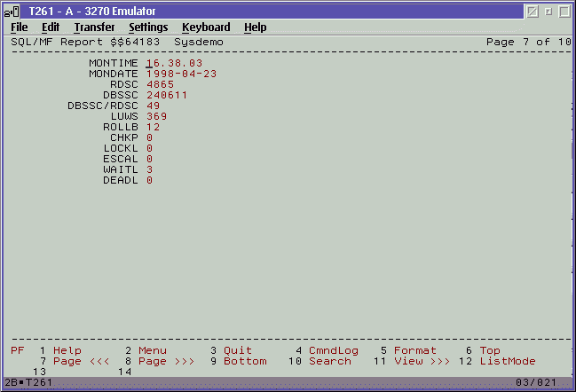Click PF2 Menu function key label

click(153, 350)
